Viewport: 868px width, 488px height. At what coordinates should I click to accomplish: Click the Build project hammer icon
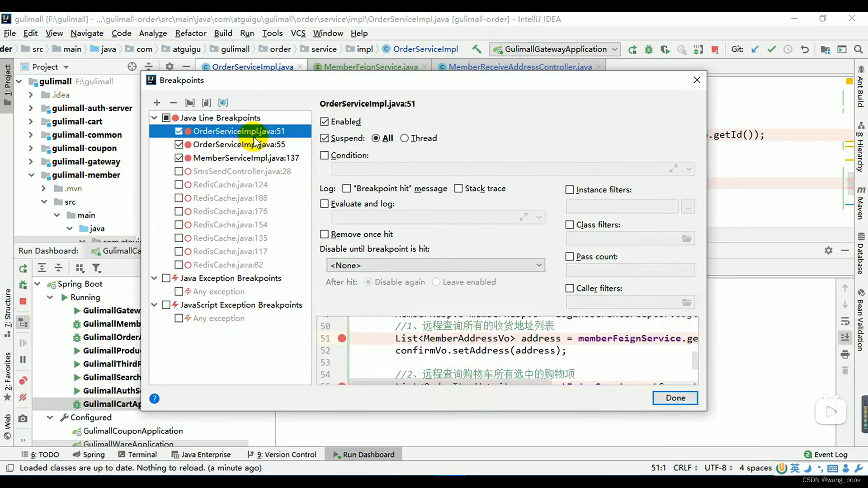476,49
